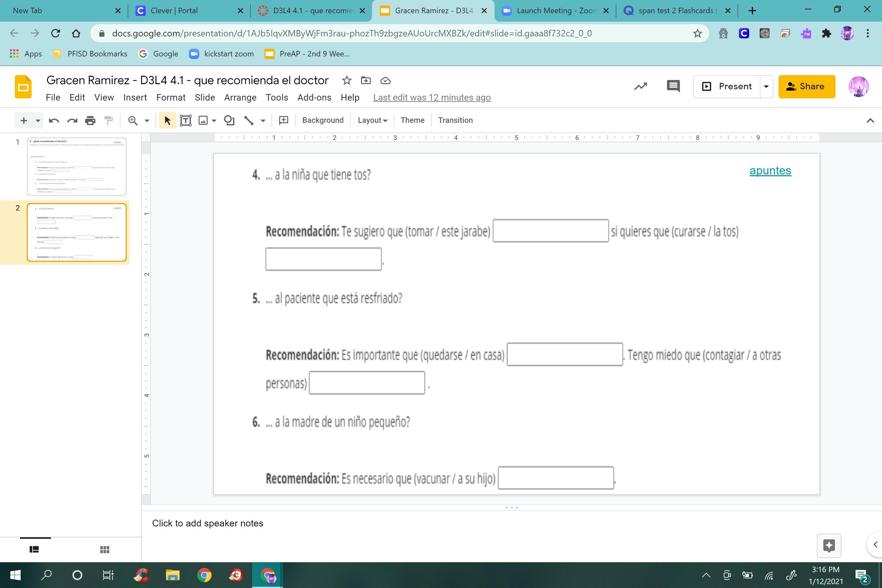Click the Undo arrow icon
Image resolution: width=882 pixels, height=588 pixels.
(54, 120)
